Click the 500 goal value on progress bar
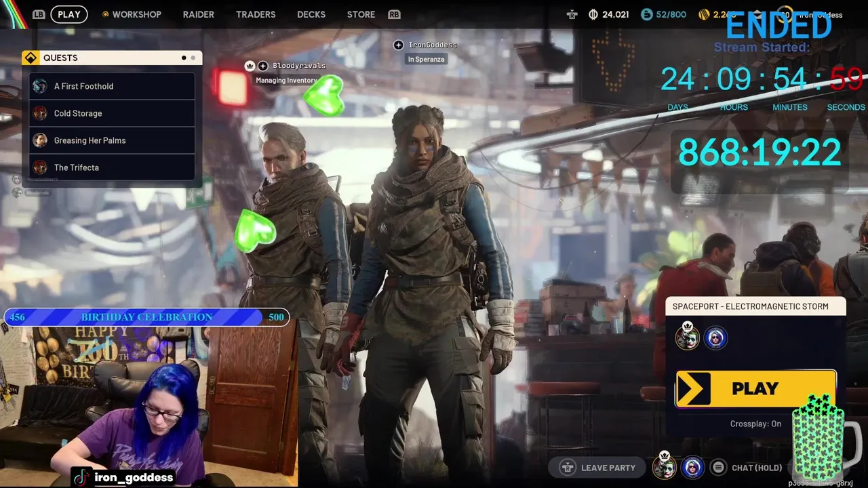 pos(276,317)
